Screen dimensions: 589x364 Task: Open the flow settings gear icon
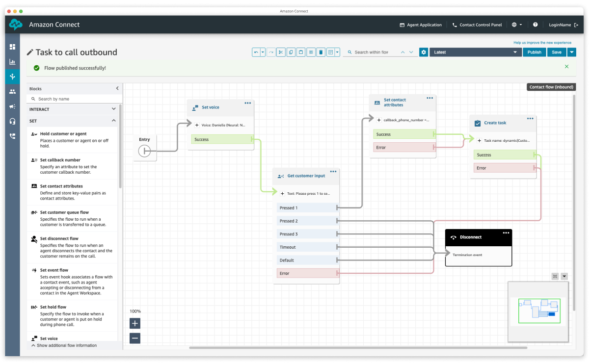click(424, 52)
